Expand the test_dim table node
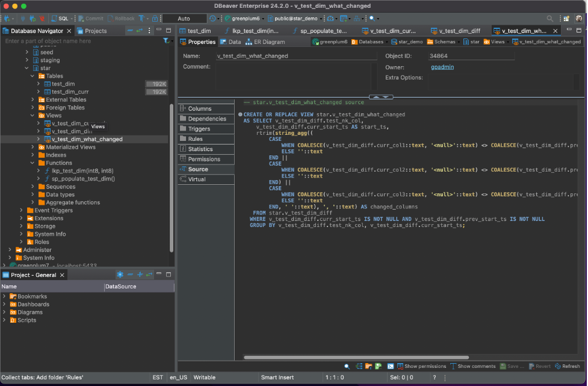 coord(38,84)
